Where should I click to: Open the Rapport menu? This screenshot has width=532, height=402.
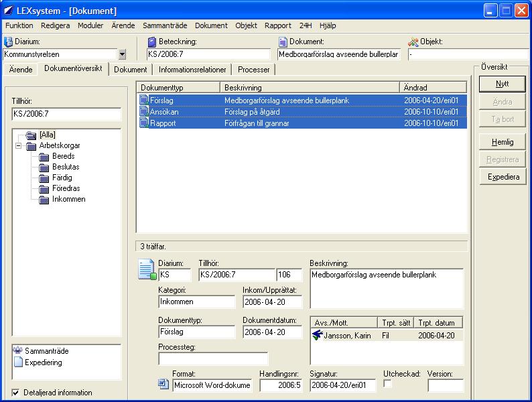[x=278, y=25]
